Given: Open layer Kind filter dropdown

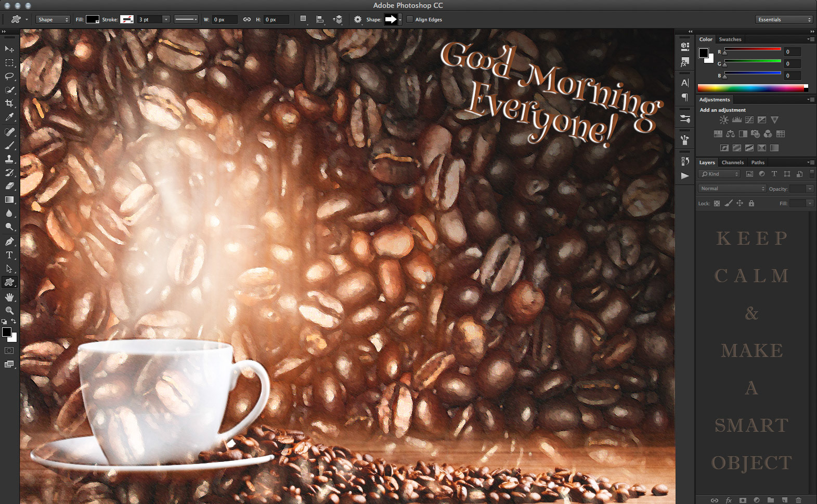Looking at the screenshot, I should coord(719,174).
